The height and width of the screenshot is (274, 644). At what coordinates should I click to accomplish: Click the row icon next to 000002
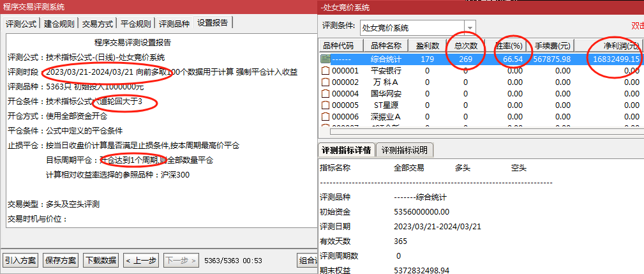click(326, 82)
